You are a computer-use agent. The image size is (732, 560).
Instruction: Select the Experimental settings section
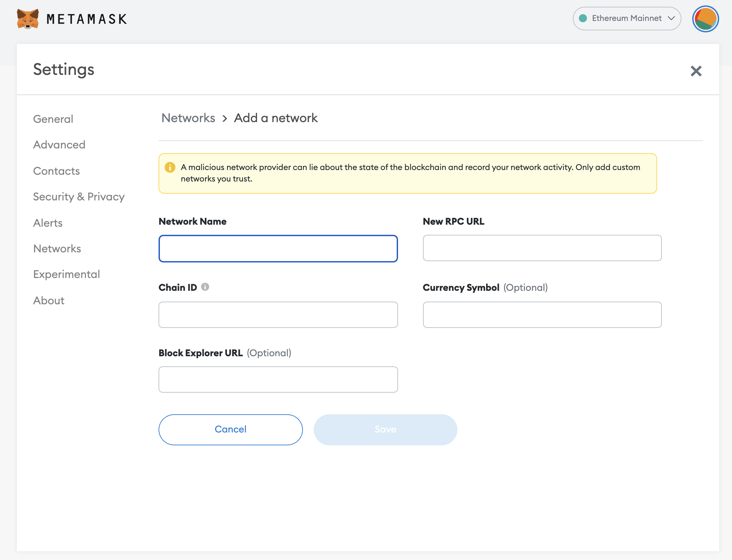tap(66, 274)
